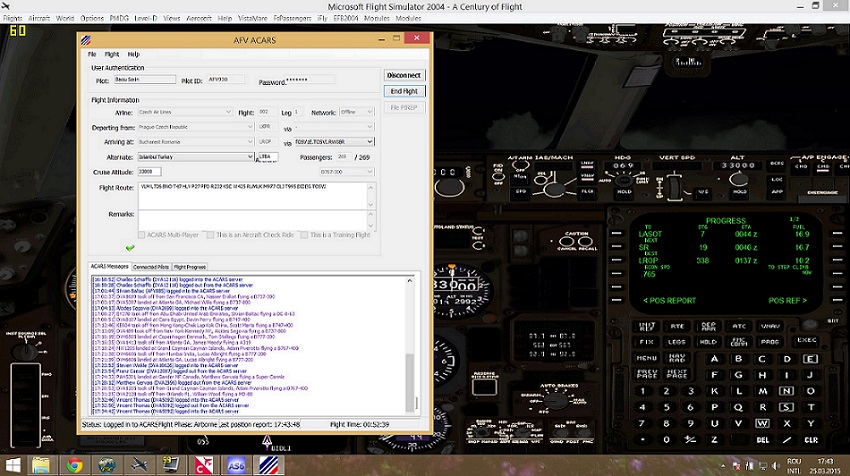Click the Pilot name input field
The height and width of the screenshot is (476, 850).
click(145, 80)
